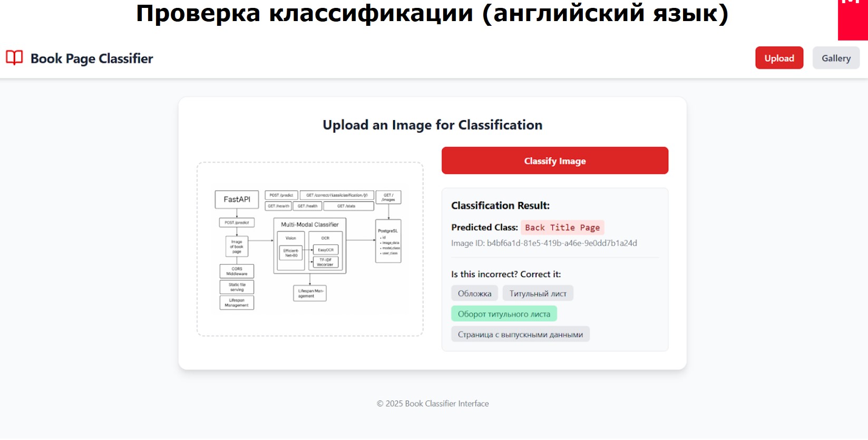
Task: Choose Титульный лист as the correct class
Action: click(538, 294)
